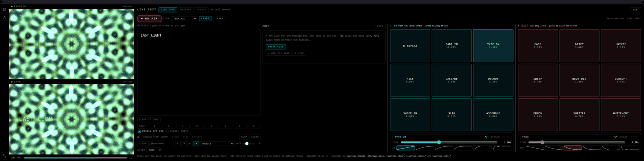Screen dimensions: 644x161
Task: Open the LOOK Terminal dropdown
Action: (x=184, y=18)
